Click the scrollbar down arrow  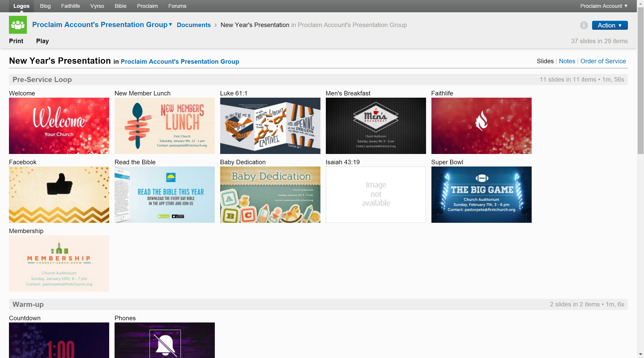640,354
